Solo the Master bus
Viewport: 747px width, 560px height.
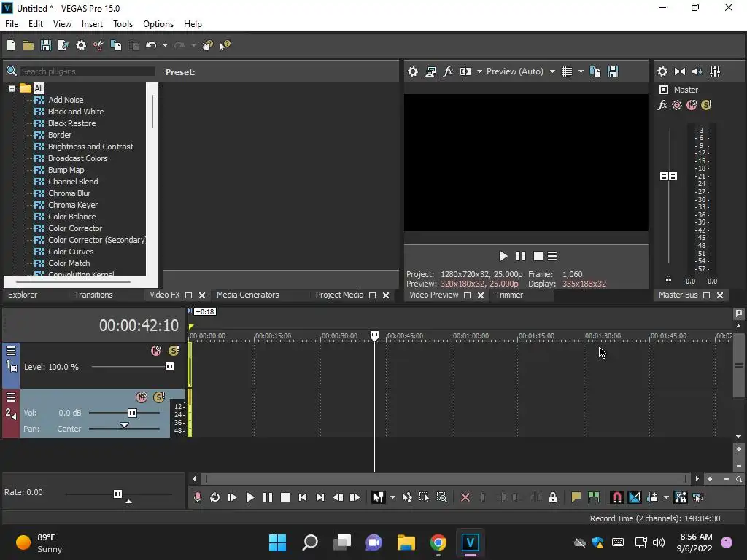click(x=706, y=105)
